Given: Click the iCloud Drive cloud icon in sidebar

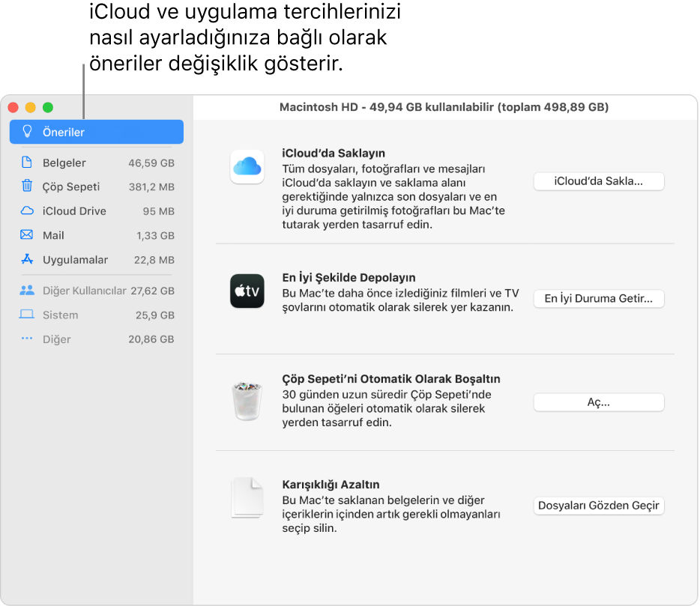Looking at the screenshot, I should (27, 210).
